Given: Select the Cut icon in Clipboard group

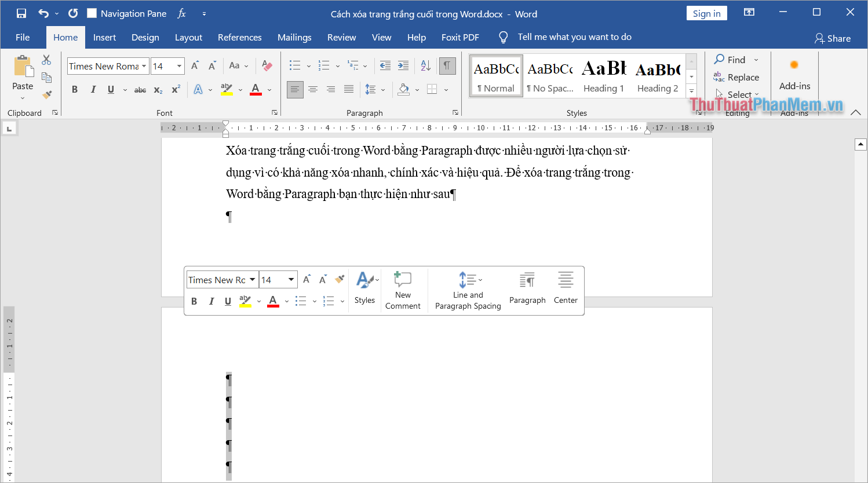Looking at the screenshot, I should 47,59.
